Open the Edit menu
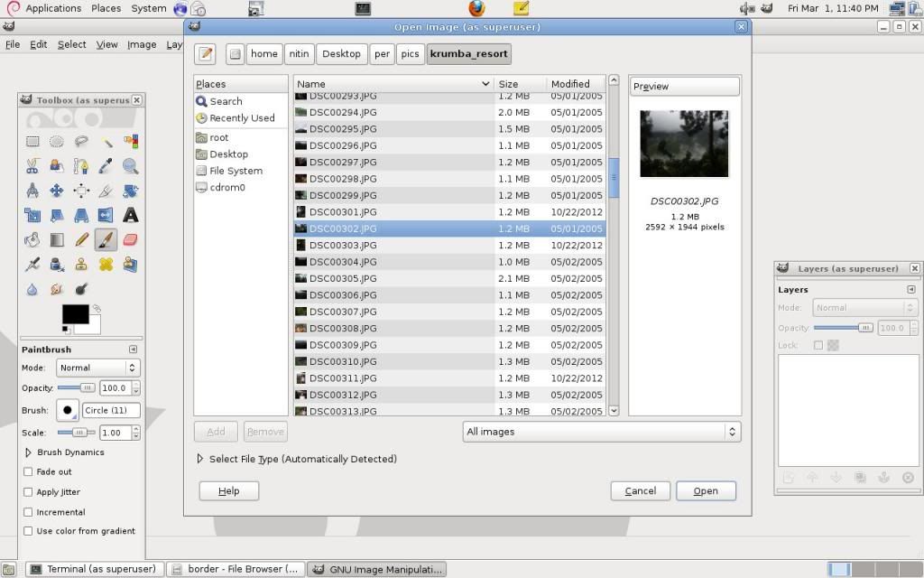The height and width of the screenshot is (578, 924). (x=38, y=44)
